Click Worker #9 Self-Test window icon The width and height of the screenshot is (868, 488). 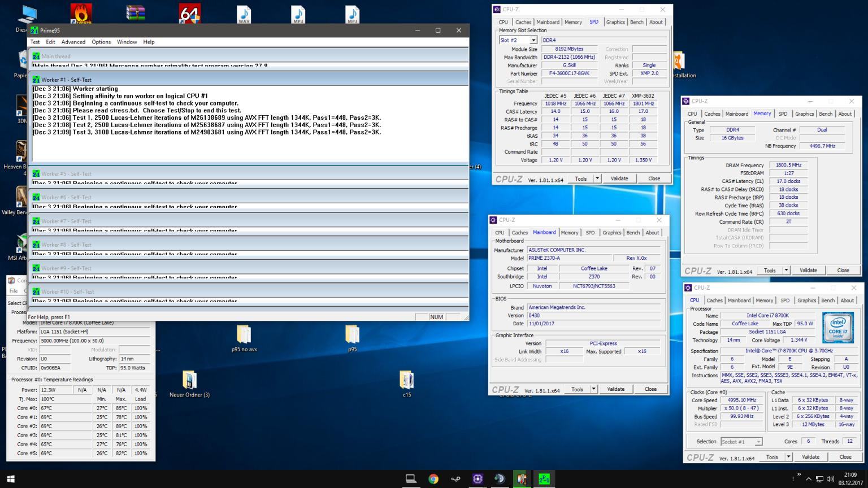click(x=36, y=268)
